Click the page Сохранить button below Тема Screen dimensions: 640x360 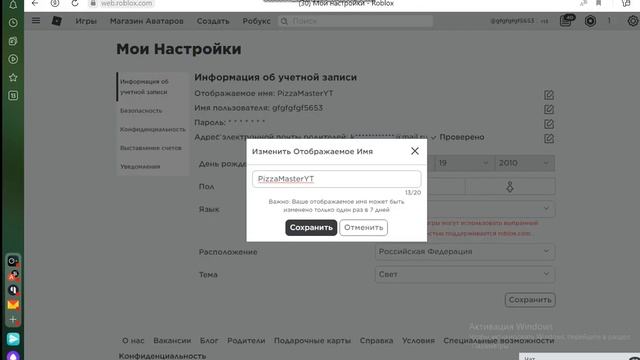pos(530,300)
